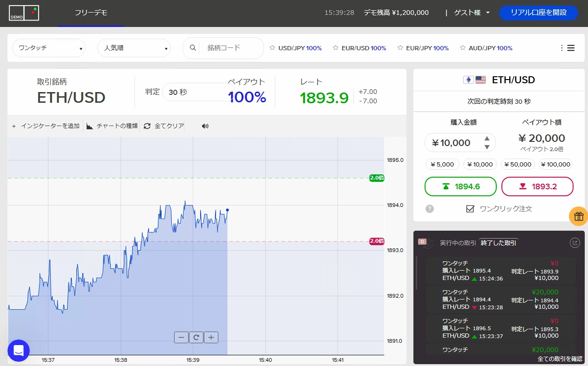This screenshot has height=366, width=588.
Task: Decrease purchase amount with down arrow
Action: 487,147
